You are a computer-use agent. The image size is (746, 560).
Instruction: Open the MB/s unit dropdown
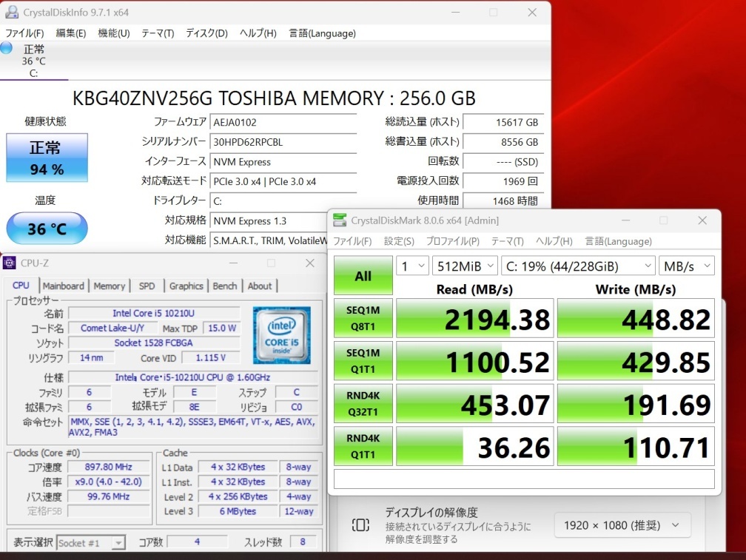pos(686,265)
